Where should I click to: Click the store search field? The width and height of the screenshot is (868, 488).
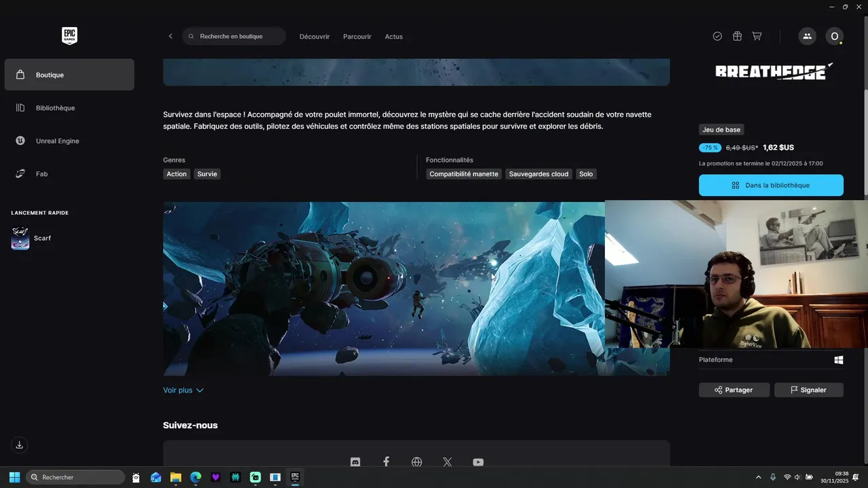(234, 37)
